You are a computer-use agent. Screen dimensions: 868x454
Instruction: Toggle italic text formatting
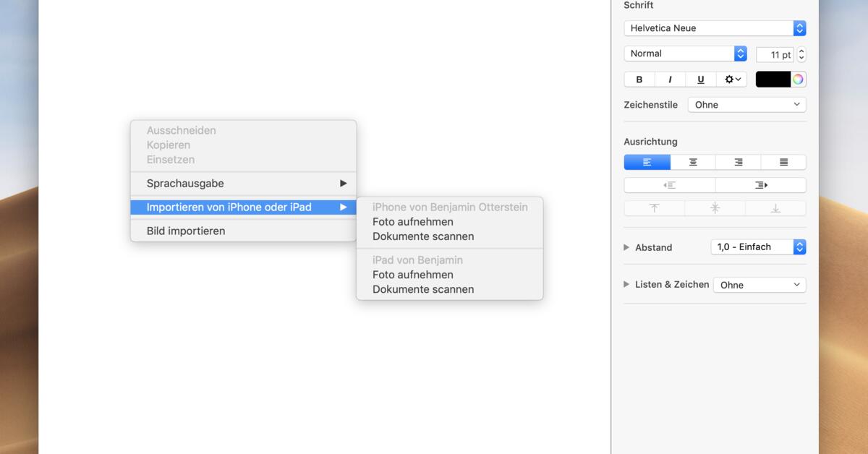[670, 80]
